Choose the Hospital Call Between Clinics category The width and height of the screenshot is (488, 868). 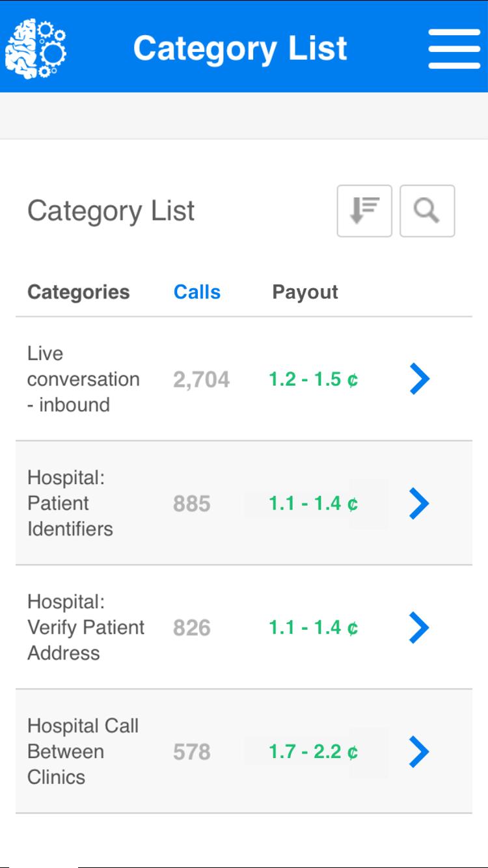(83, 752)
